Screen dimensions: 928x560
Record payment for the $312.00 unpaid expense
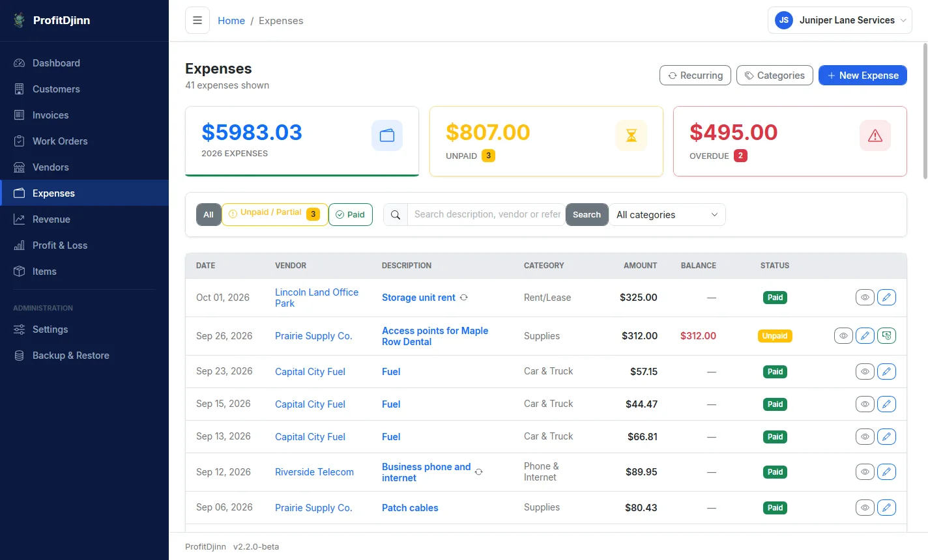pos(886,336)
